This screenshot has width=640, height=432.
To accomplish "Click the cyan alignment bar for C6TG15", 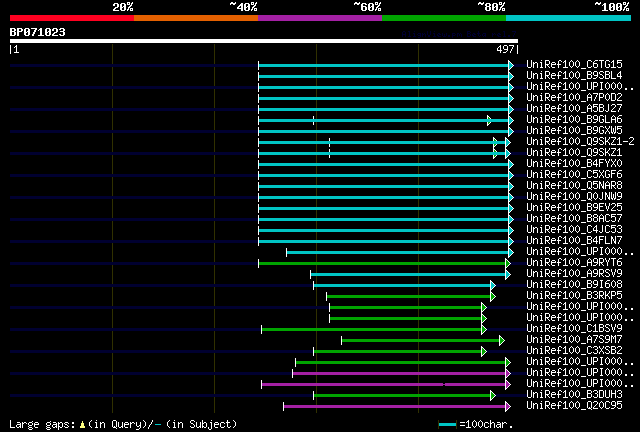I will (384, 65).
